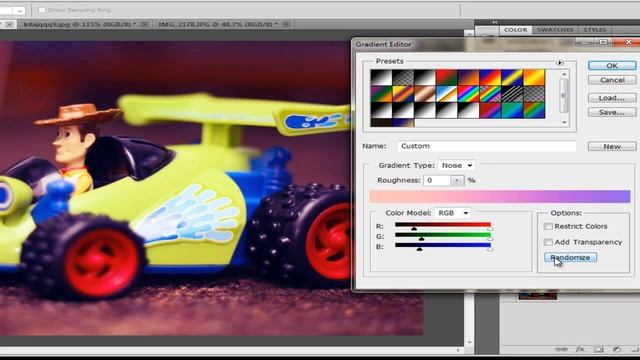Viewport: 640px width, 360px height.
Task: Enable the Restrict Colors checkbox
Action: [x=548, y=226]
